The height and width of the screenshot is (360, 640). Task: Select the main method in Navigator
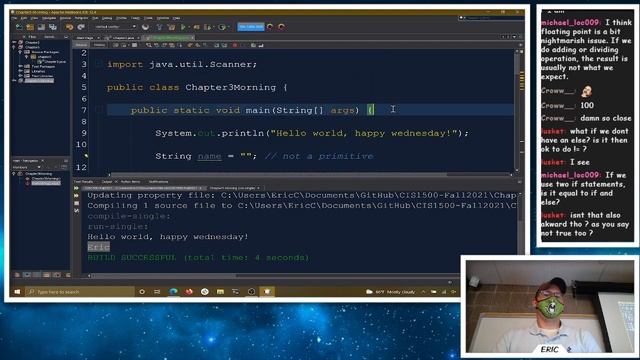click(x=46, y=183)
